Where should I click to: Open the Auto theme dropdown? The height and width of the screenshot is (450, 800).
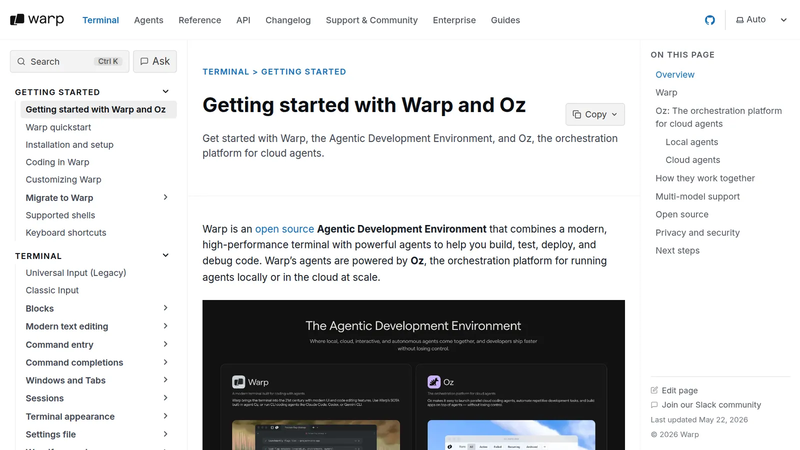[x=761, y=20]
